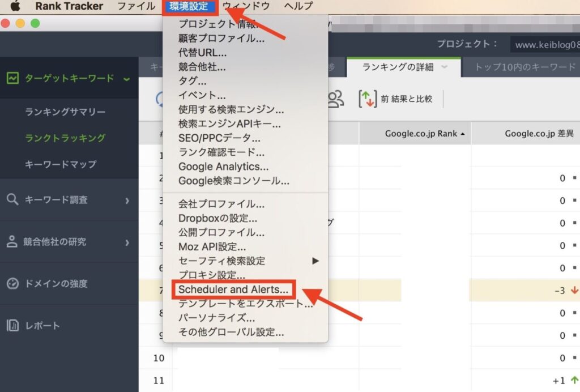The height and width of the screenshot is (392, 580).
Task: Click the ターゲットキーワード chart icon
Action: tap(12, 78)
